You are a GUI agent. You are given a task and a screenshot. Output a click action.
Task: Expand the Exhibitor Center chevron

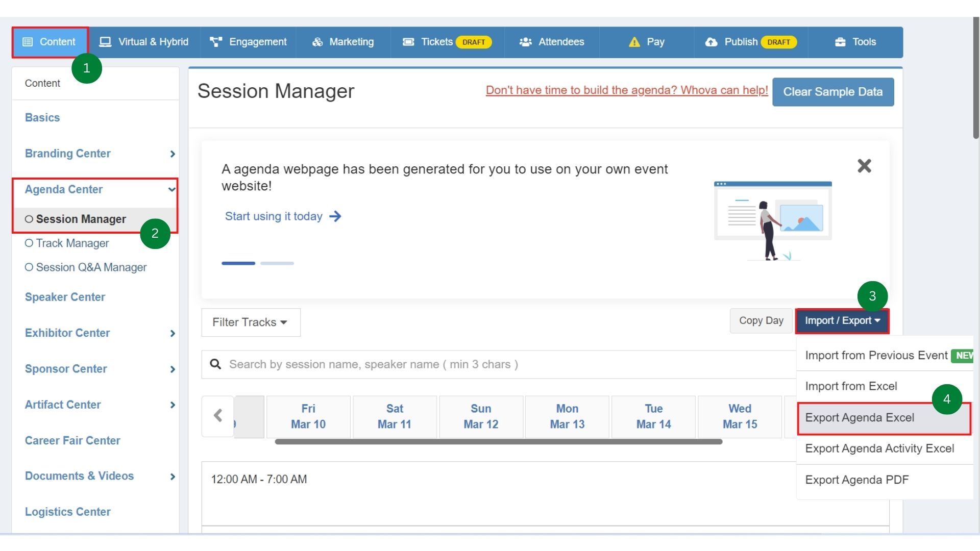click(x=173, y=333)
